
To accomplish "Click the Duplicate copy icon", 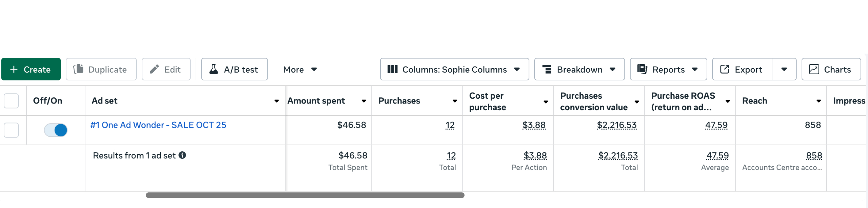I will click(x=79, y=69).
